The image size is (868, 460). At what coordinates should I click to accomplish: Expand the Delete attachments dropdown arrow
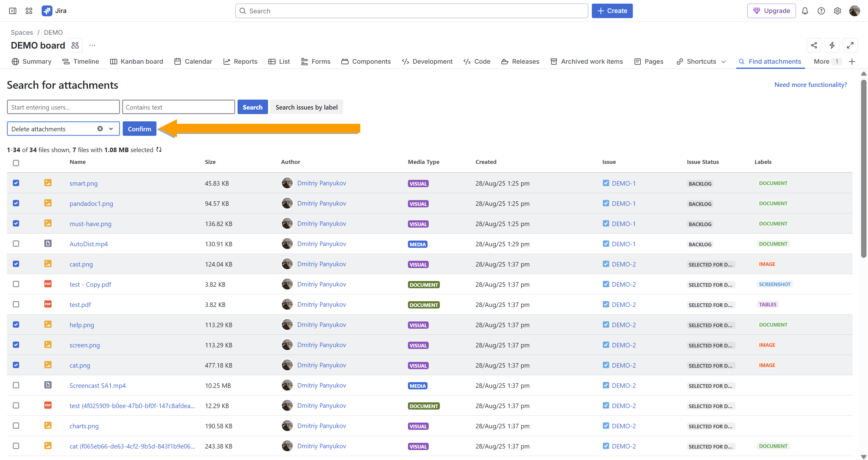[x=111, y=129]
